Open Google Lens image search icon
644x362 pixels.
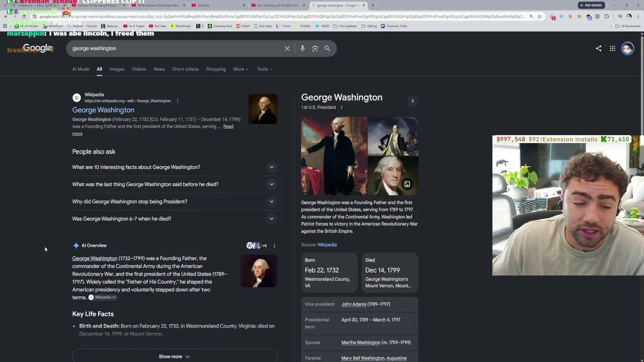tap(315, 48)
